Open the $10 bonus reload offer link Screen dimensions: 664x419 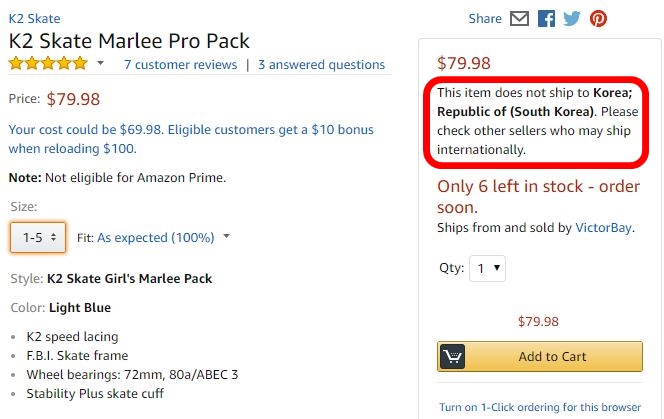click(191, 139)
